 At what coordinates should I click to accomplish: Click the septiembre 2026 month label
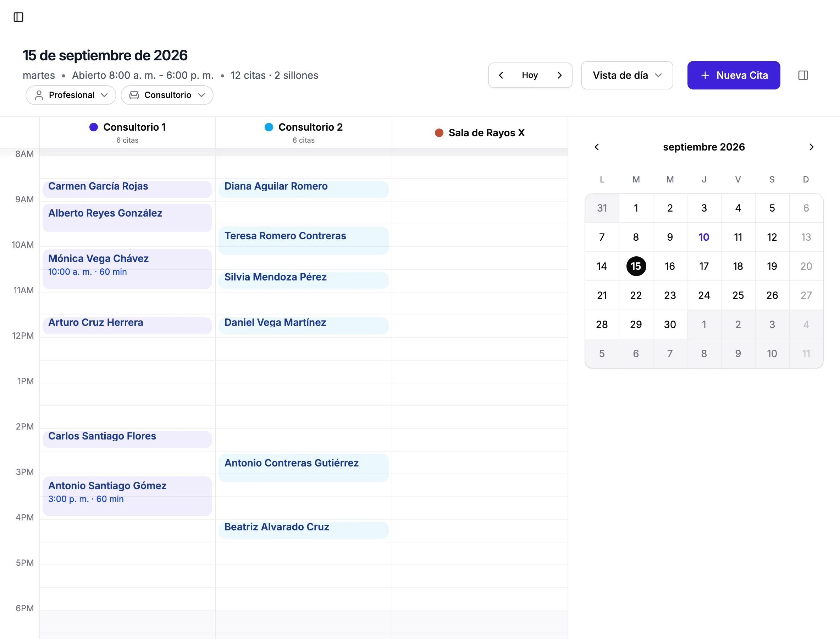tap(704, 147)
